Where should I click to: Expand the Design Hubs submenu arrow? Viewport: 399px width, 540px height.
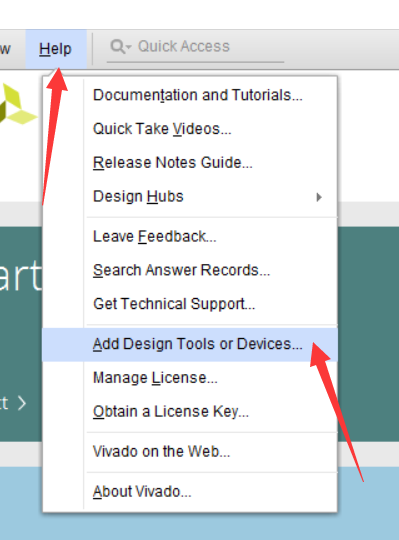[319, 197]
